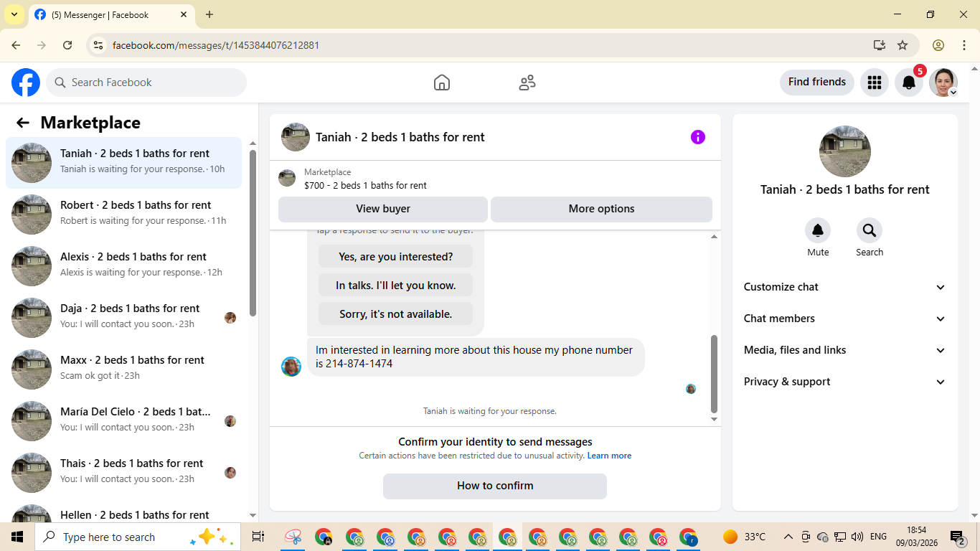Open the Maxx conversation
The image size is (980, 551).
click(x=123, y=369)
